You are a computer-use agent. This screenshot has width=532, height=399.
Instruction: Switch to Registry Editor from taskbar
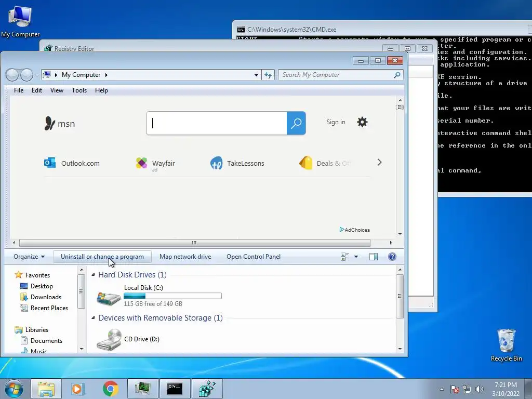(207, 389)
